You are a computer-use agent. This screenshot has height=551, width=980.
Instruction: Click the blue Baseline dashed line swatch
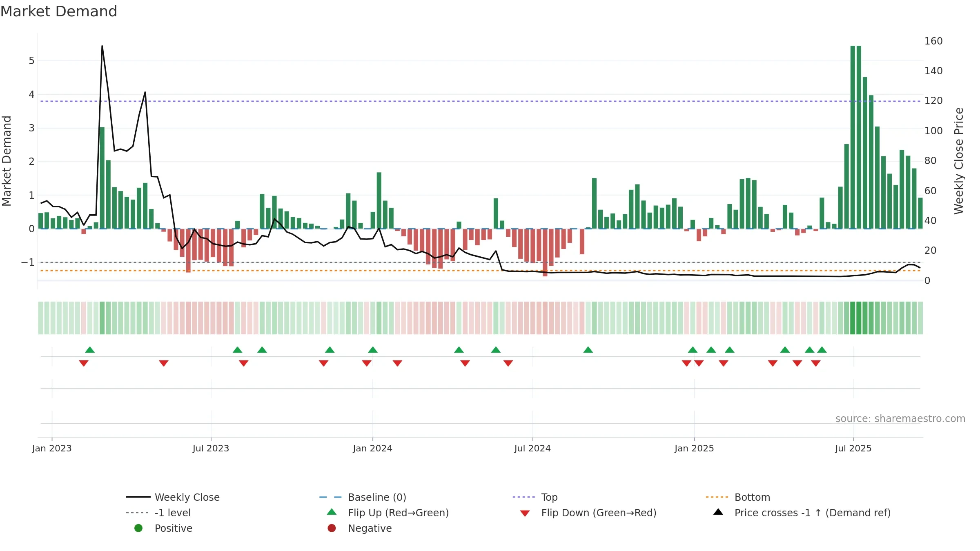(x=330, y=497)
